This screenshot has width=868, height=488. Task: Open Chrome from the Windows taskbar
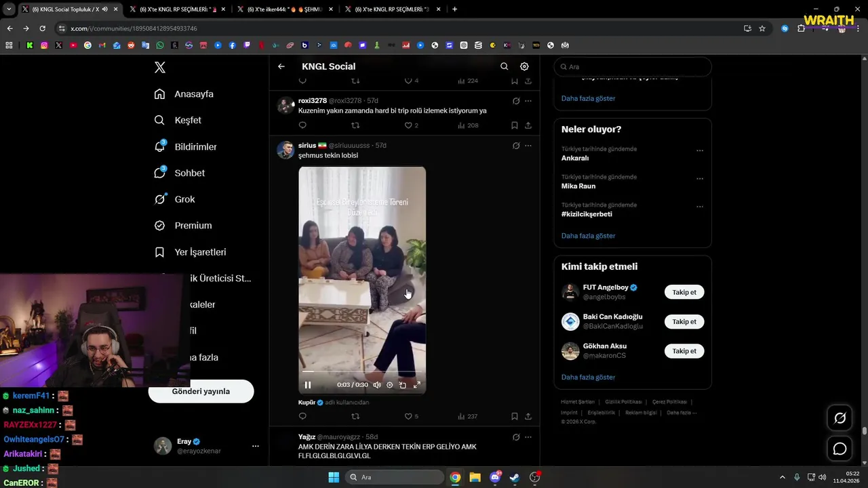point(455,477)
